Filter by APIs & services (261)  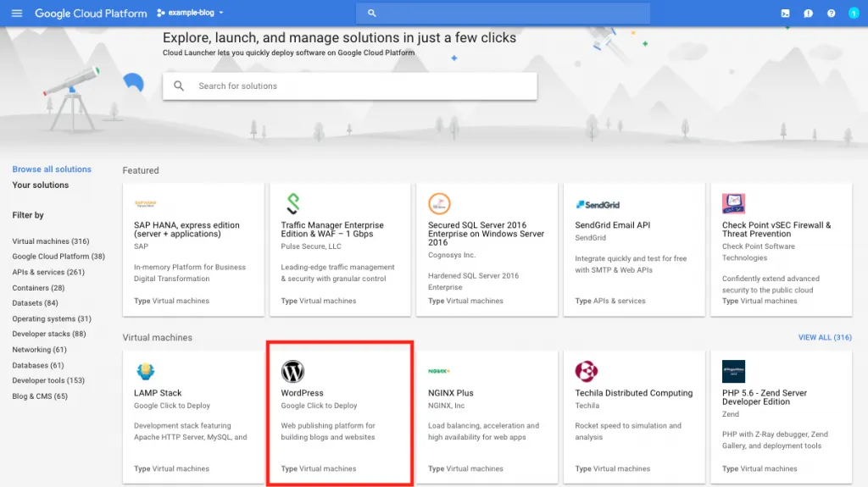48,272
